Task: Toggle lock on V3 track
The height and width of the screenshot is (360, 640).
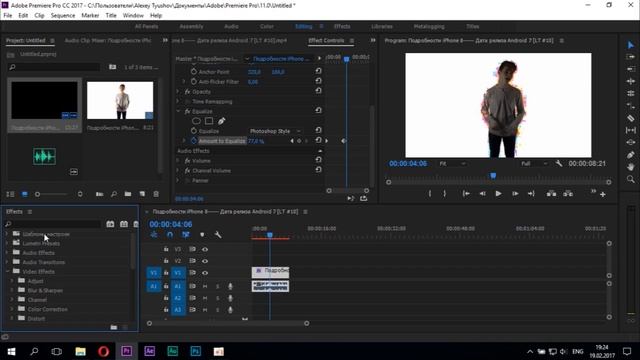Action: [166, 249]
